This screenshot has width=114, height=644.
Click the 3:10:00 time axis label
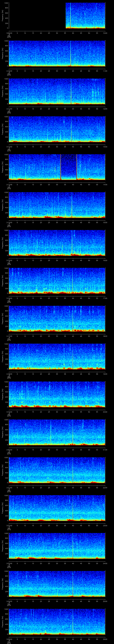(x=9, y=71)
